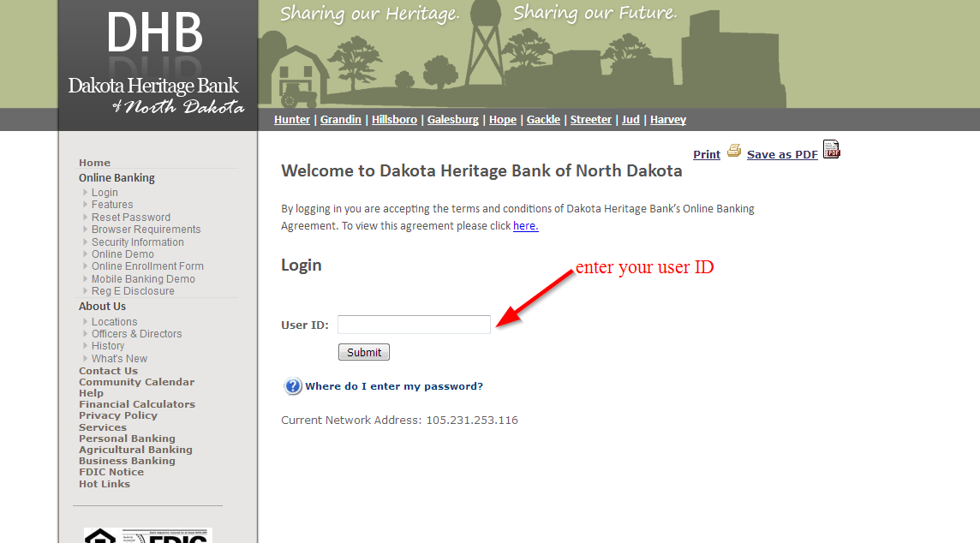Viewport: 980px width, 543px height.
Task: Open History under About Us
Action: [x=108, y=345]
